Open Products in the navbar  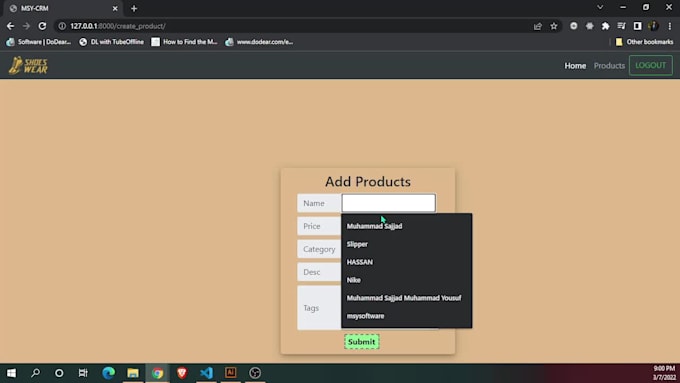(609, 65)
